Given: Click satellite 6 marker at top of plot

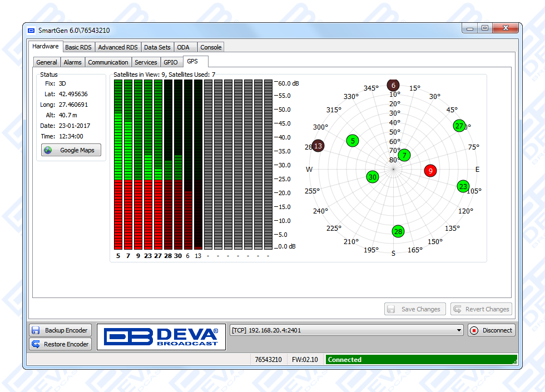Looking at the screenshot, I should pos(393,85).
